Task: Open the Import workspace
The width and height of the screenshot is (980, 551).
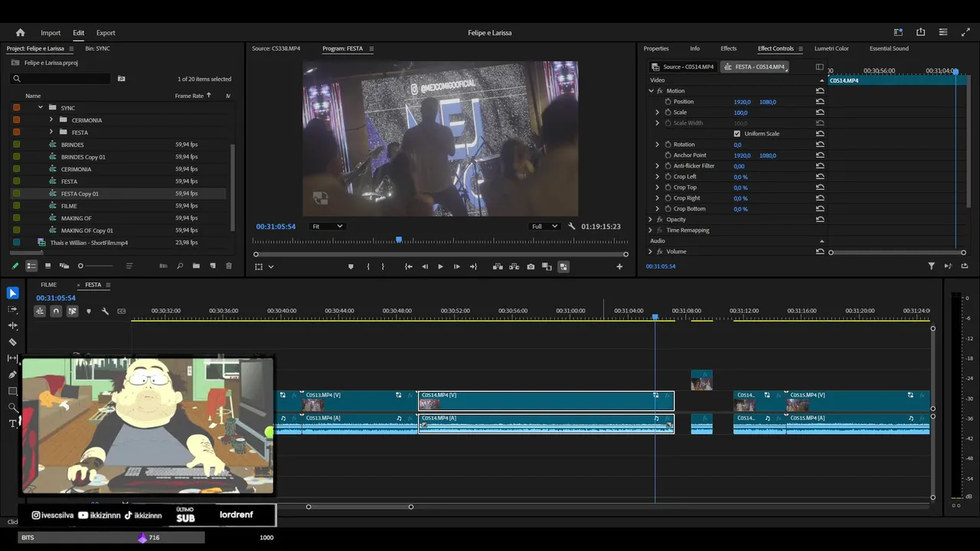Action: pyautogui.click(x=51, y=33)
